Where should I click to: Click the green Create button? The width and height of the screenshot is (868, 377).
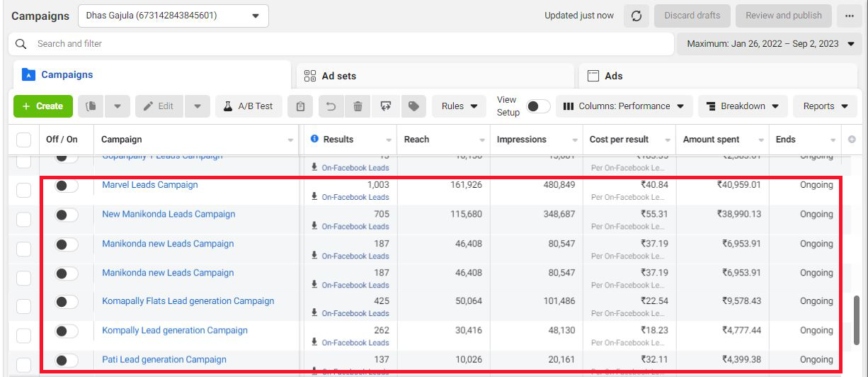43,106
